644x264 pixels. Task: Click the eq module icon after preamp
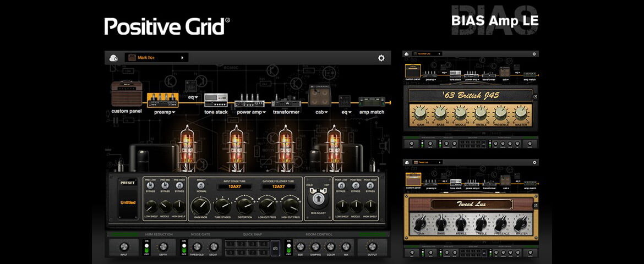tap(190, 87)
